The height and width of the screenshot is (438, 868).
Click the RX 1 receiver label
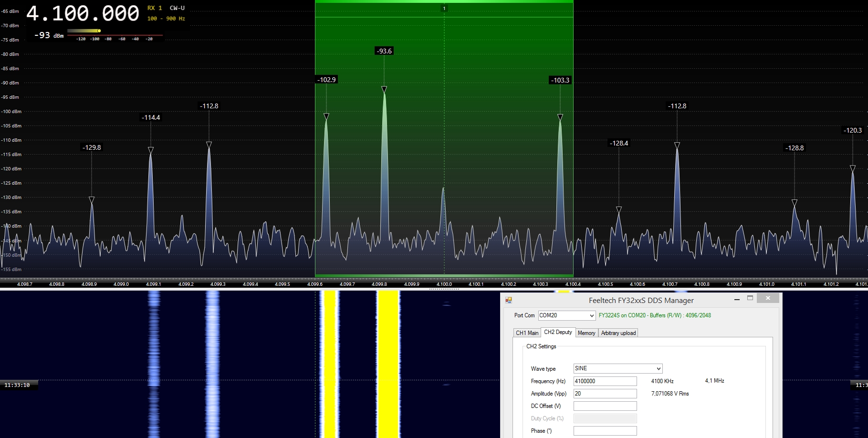[155, 8]
